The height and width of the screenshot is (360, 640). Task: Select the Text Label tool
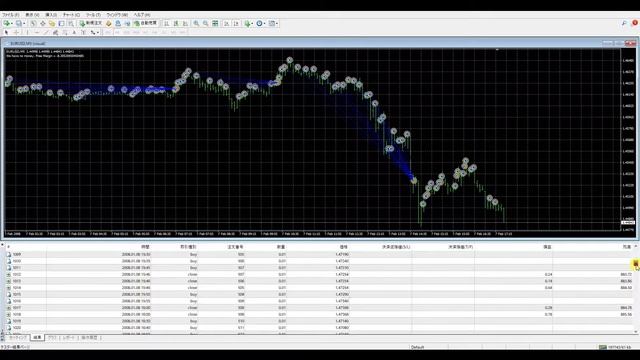[83, 32]
